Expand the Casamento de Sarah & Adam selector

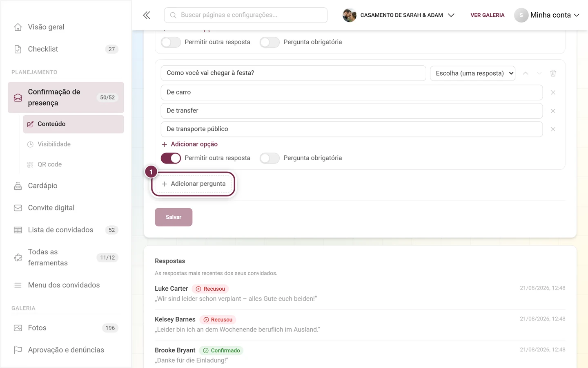point(399,15)
